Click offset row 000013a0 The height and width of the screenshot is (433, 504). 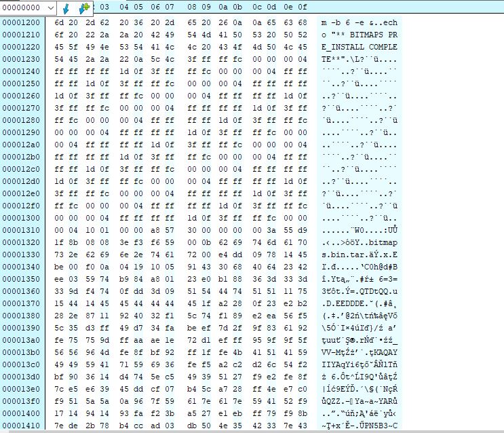[21, 340]
